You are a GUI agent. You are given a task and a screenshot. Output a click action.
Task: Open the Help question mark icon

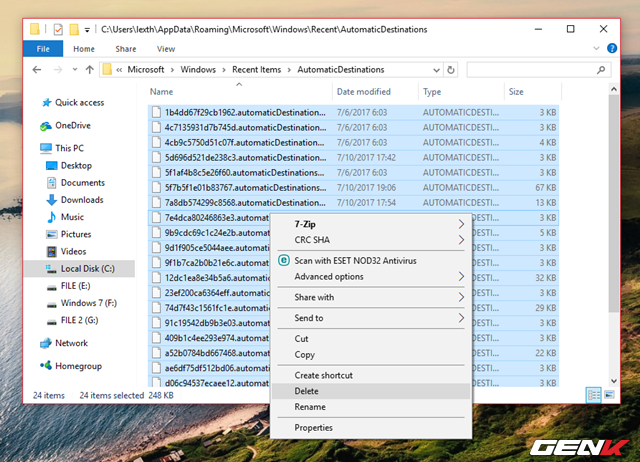(612, 48)
